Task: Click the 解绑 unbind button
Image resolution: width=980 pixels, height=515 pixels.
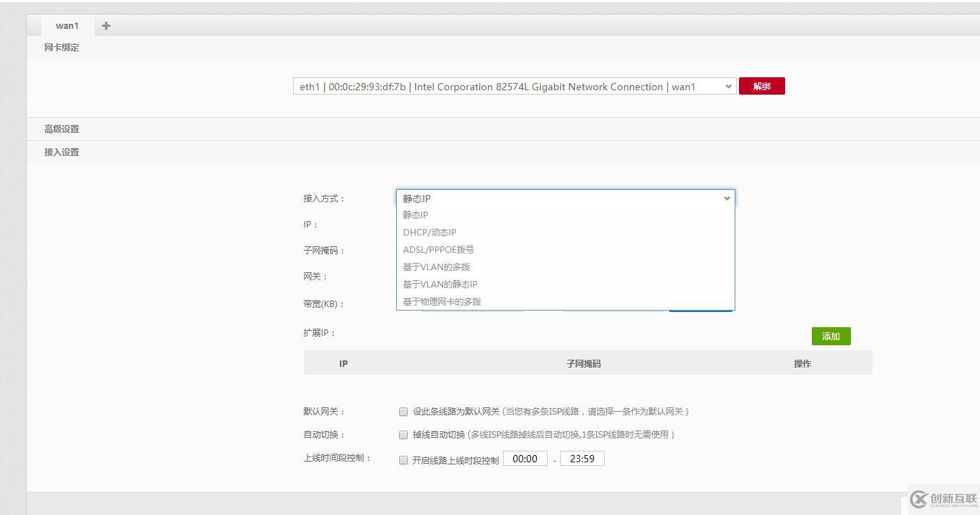Action: tap(762, 86)
